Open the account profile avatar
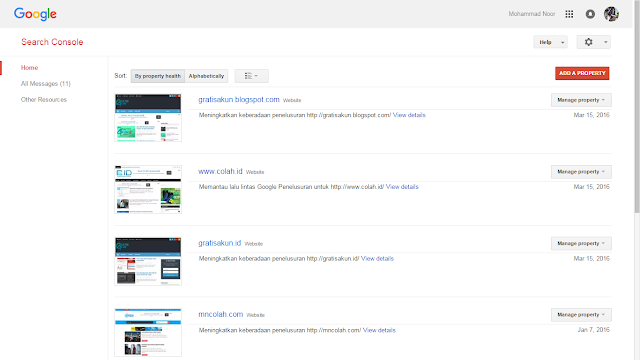 [611, 14]
